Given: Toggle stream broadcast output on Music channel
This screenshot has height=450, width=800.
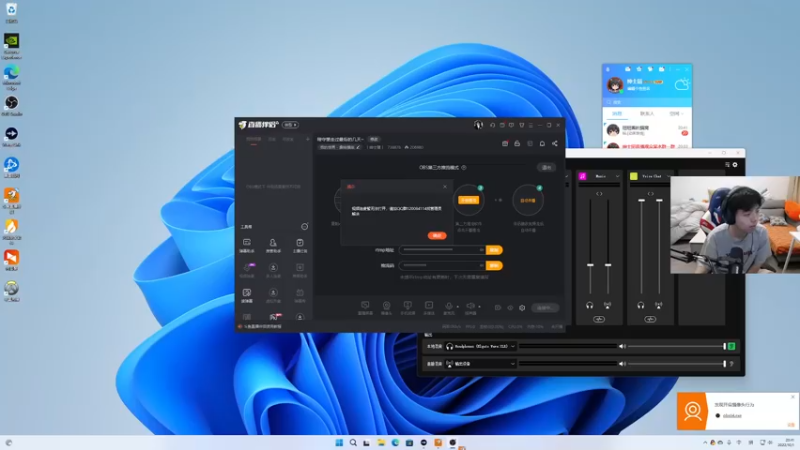Looking at the screenshot, I should (x=607, y=305).
